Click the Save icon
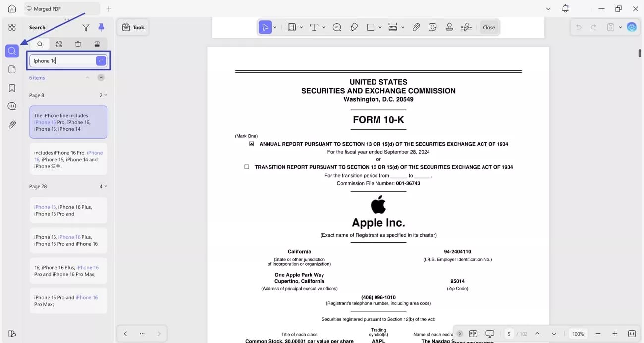The height and width of the screenshot is (343, 644). (611, 27)
